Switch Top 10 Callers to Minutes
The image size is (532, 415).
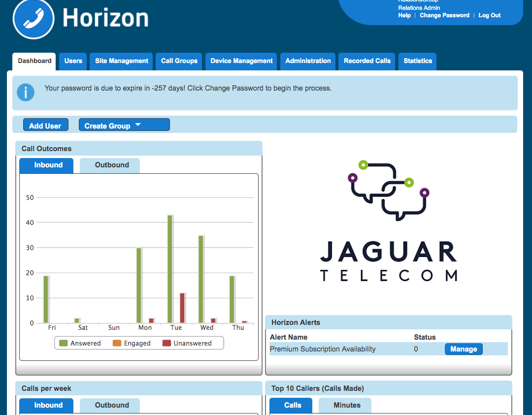pos(347,405)
